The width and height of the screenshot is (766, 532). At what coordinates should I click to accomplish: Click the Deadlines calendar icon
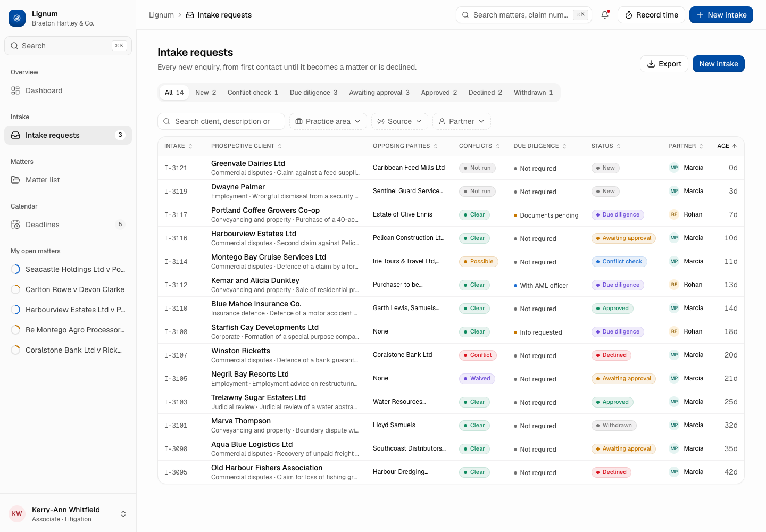(x=15, y=225)
